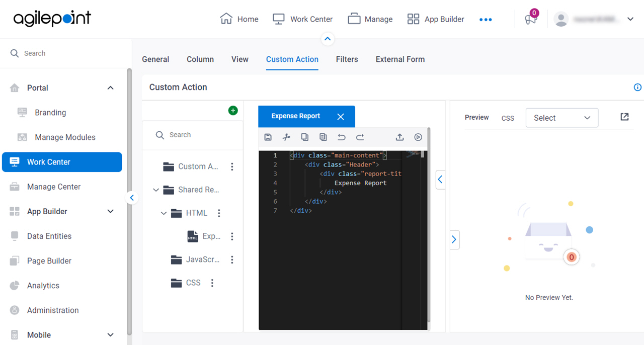Switch to the View tab
Image resolution: width=644 pixels, height=345 pixels.
point(240,59)
